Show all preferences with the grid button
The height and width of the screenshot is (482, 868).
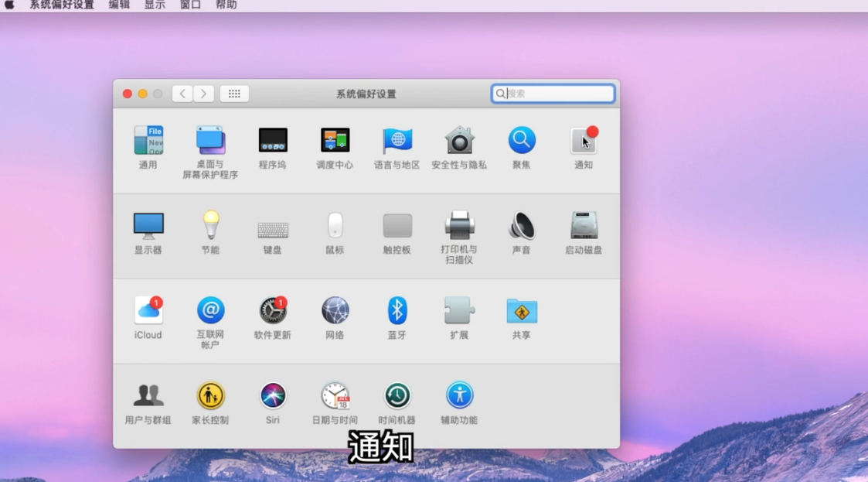tap(234, 94)
